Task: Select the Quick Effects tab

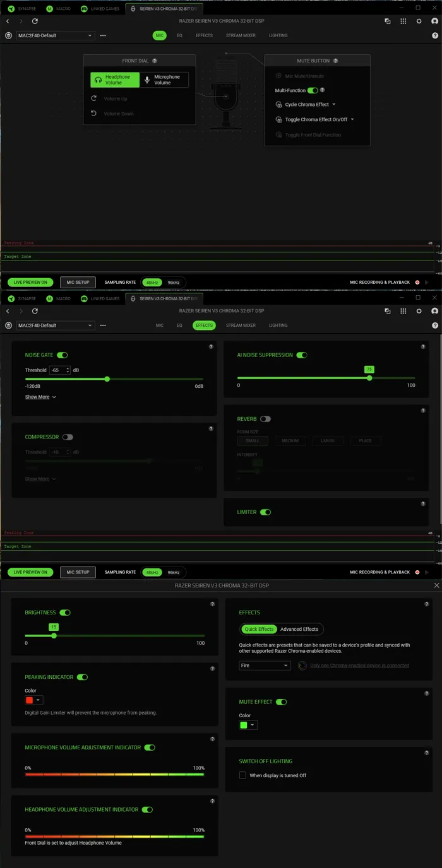Action: [260, 629]
